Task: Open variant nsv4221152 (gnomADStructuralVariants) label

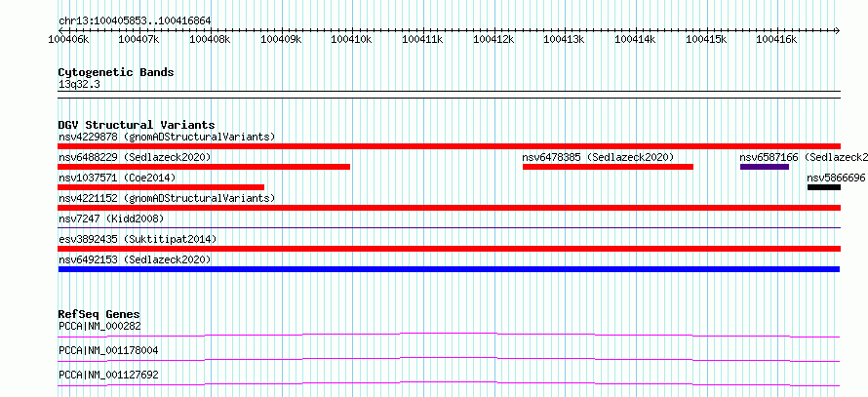Action: 167,198
